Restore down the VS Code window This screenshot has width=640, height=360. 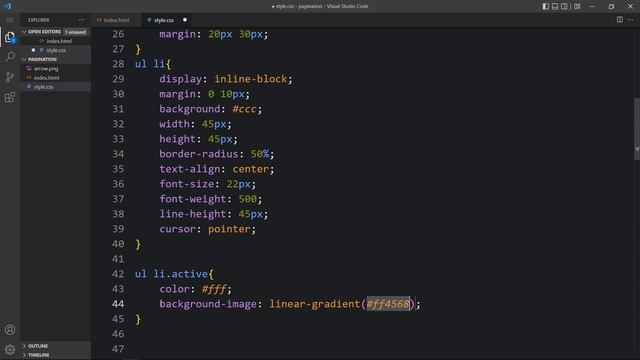(x=611, y=6)
